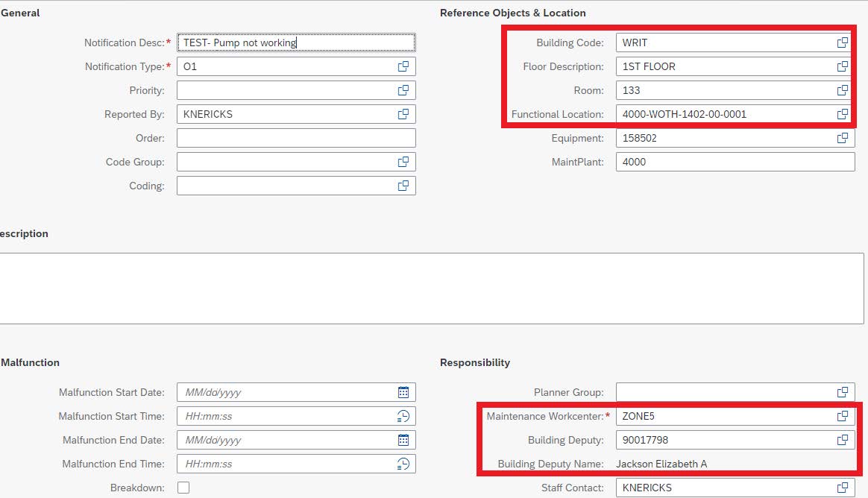Select the MaintPlant field

coord(735,162)
